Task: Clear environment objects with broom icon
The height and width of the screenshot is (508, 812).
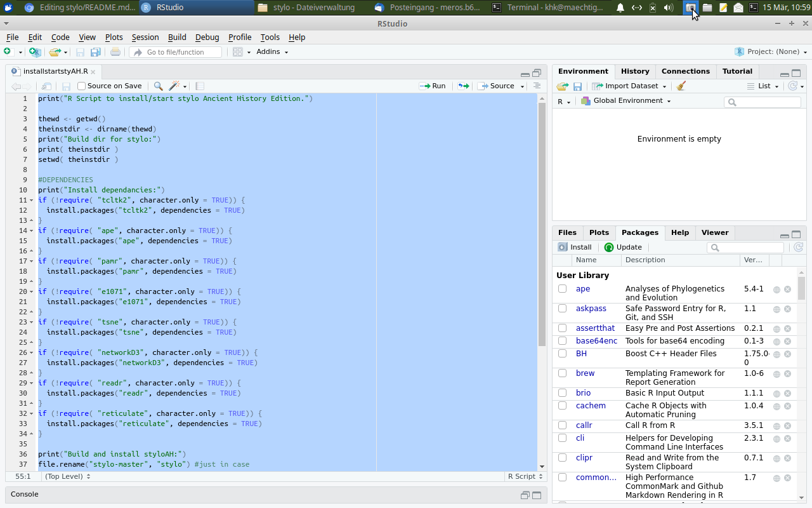Action: pos(681,86)
